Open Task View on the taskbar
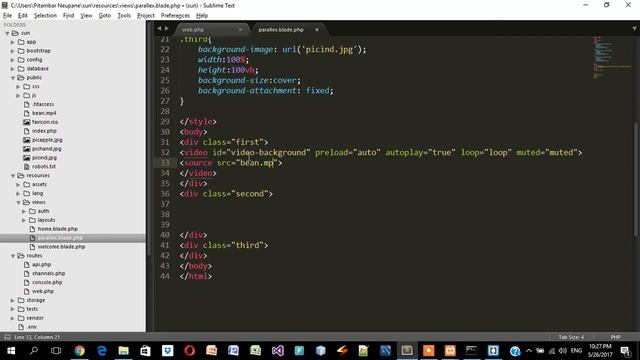640x360 pixels. tap(56, 351)
